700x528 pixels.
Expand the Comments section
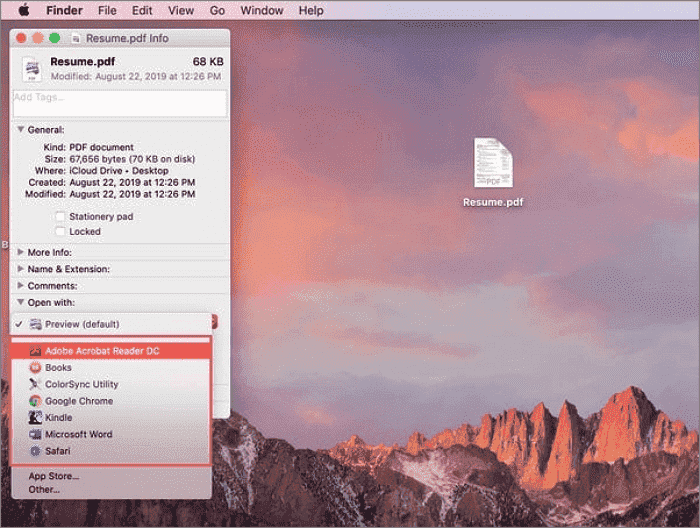tap(21, 285)
